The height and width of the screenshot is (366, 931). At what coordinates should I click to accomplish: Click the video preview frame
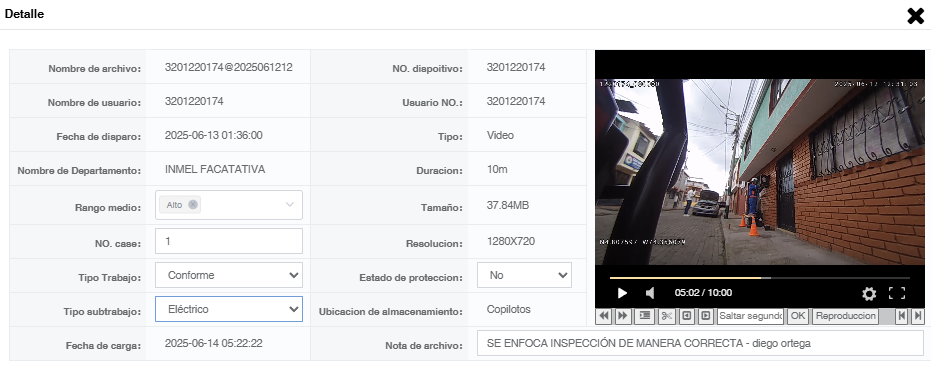pos(759,172)
